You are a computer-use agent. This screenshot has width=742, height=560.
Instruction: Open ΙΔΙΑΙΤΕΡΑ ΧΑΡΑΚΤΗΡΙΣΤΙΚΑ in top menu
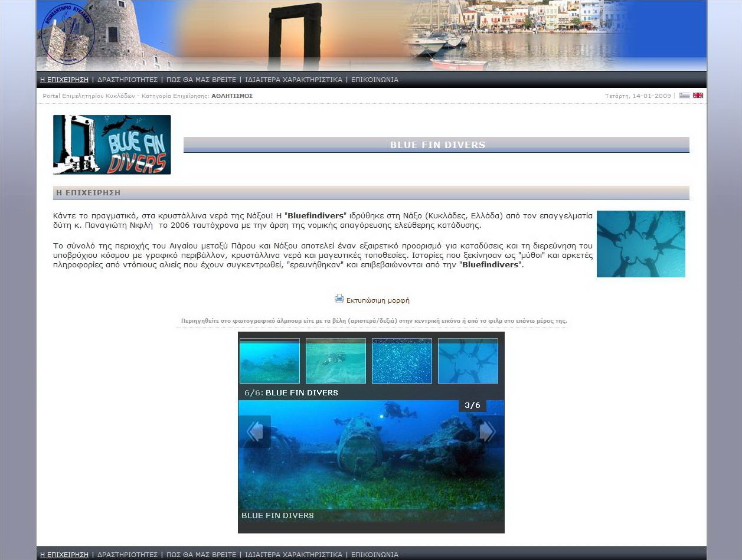pyautogui.click(x=294, y=80)
